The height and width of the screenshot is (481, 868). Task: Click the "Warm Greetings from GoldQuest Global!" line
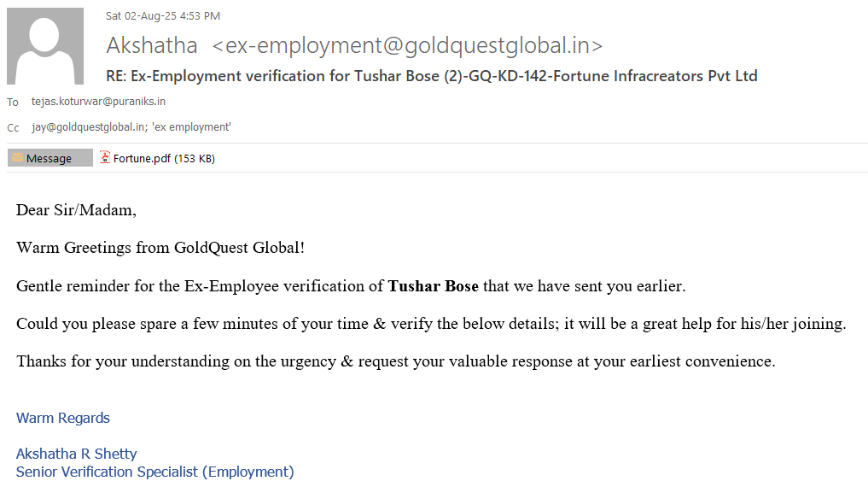point(160,248)
